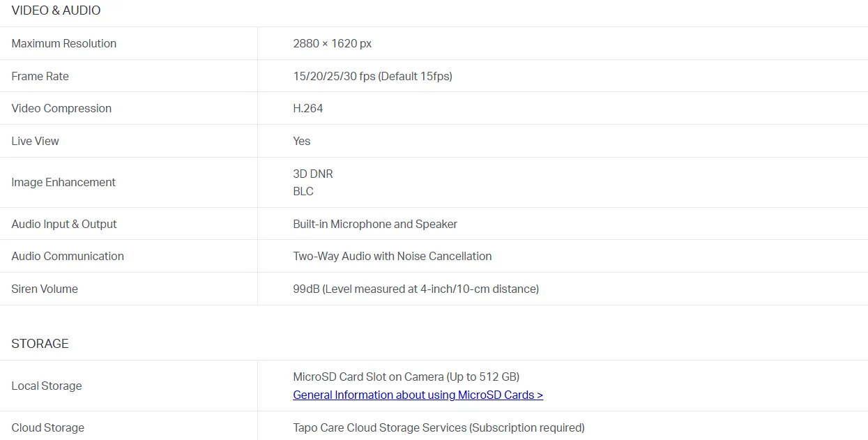Click Tapo Care Cloud Storage Services text
The height and width of the screenshot is (440, 868).
pos(439,427)
